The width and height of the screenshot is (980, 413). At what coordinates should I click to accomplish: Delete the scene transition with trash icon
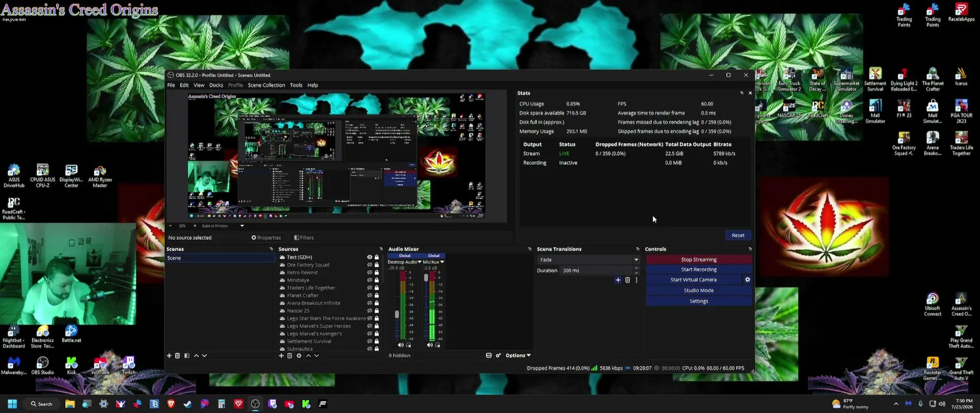628,280
